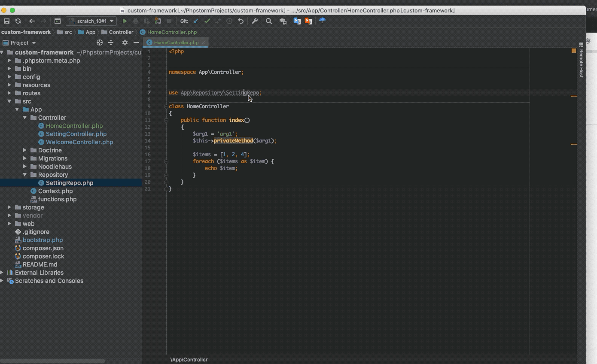Open settings via the wrench icon
Viewport: 597px width, 364px height.
(255, 21)
